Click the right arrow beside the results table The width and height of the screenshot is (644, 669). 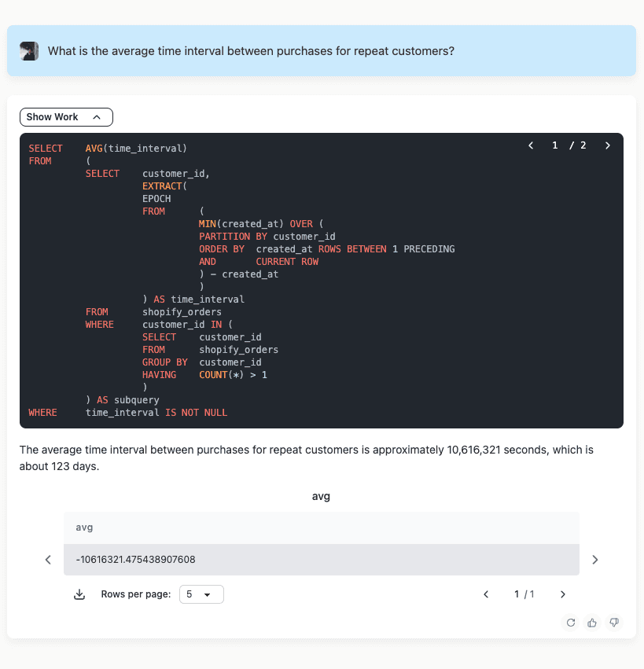pos(595,560)
